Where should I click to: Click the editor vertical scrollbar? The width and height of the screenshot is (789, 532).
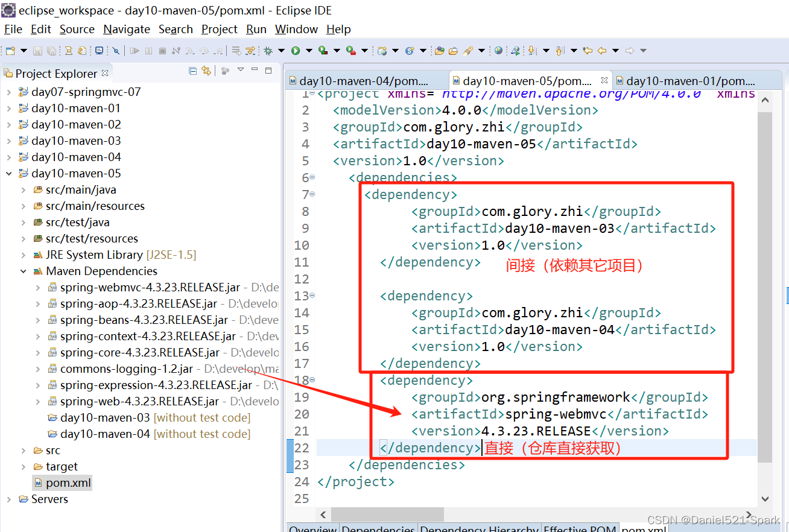click(x=765, y=287)
